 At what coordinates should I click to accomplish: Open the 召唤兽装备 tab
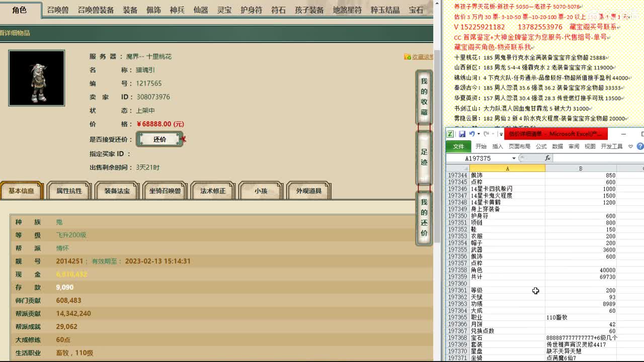96,10
